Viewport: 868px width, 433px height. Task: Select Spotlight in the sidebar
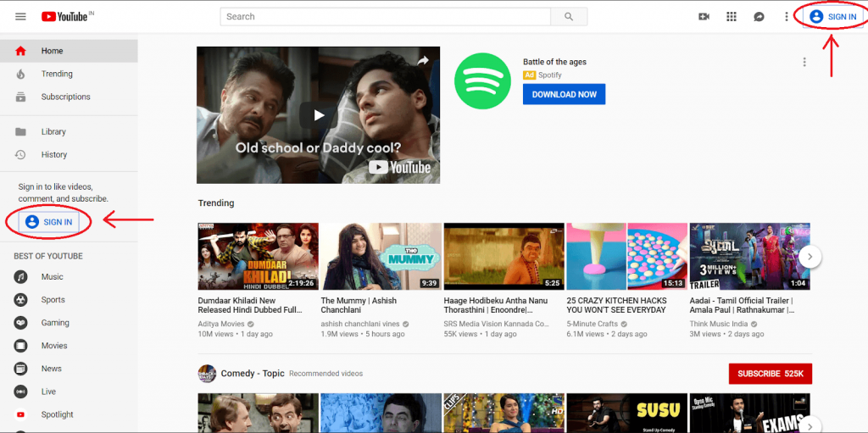[x=69, y=414]
